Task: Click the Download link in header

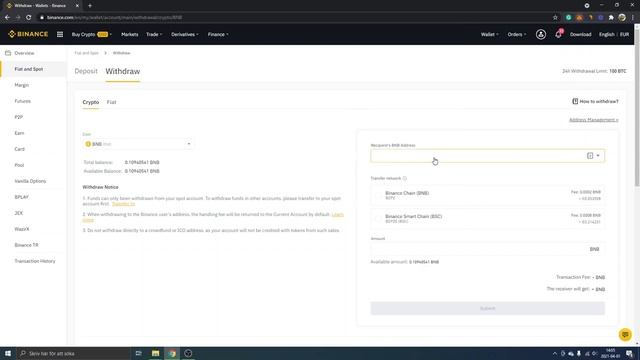Action: click(x=580, y=35)
